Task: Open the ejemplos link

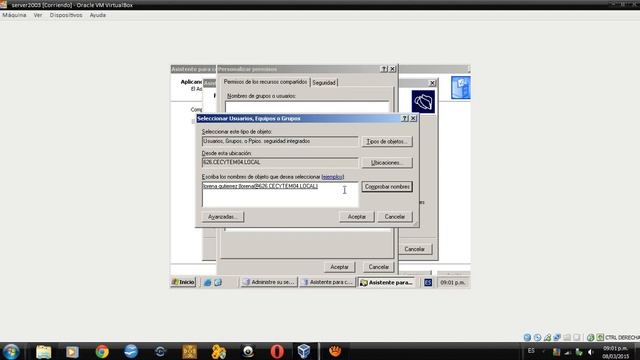Action: click(x=333, y=177)
